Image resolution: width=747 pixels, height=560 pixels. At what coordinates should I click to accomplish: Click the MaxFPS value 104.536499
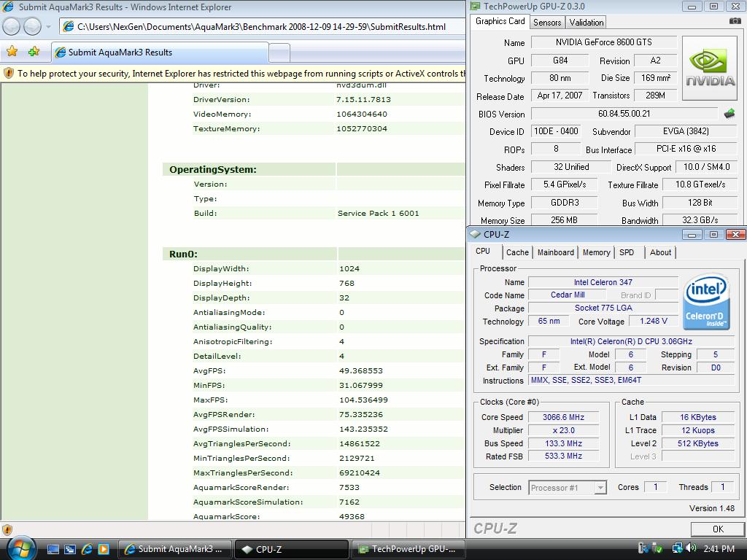click(x=363, y=400)
